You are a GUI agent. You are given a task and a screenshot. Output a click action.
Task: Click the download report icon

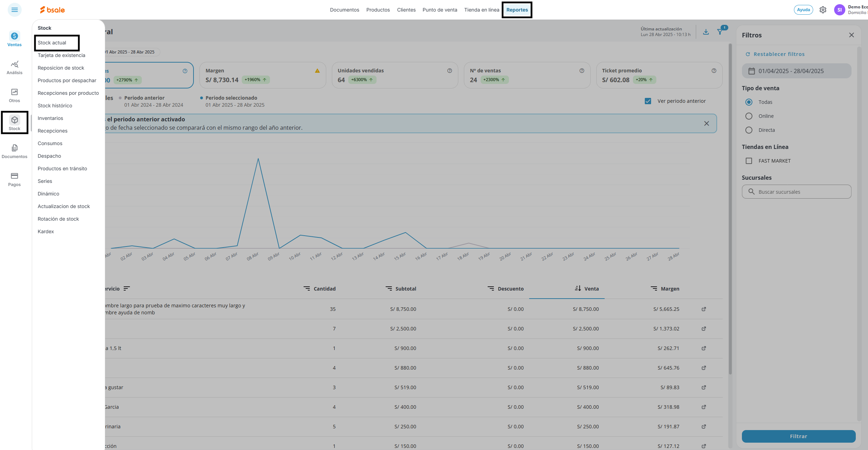pos(706,32)
